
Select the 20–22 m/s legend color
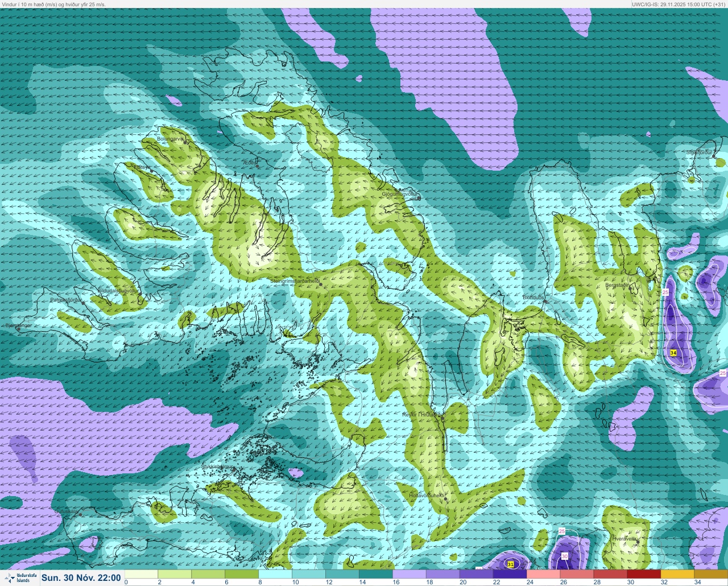click(x=477, y=574)
